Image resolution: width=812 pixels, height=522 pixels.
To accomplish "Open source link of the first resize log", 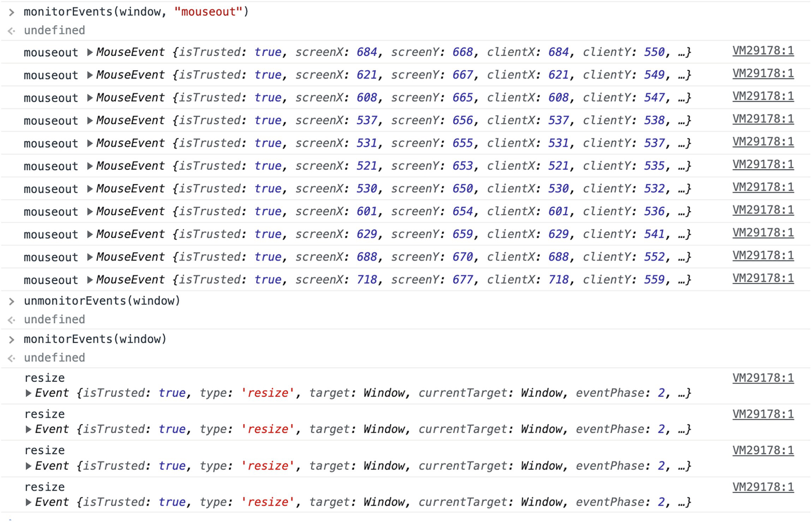I will pos(763,378).
